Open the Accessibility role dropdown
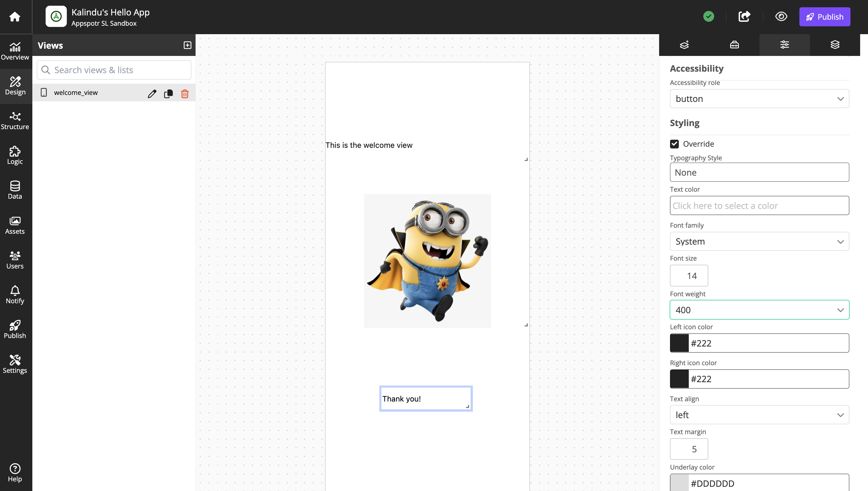Viewport: 868px width, 491px height. tap(759, 99)
